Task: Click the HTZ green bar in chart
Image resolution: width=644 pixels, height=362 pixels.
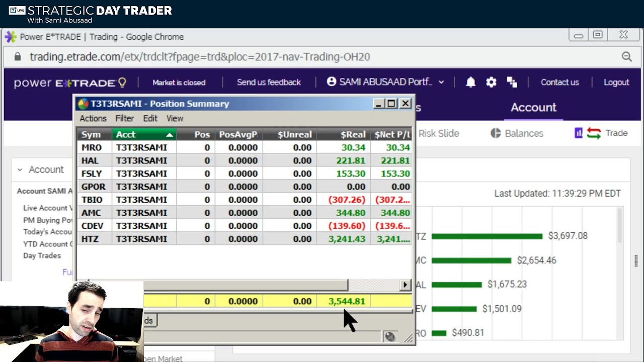Action: point(487,236)
